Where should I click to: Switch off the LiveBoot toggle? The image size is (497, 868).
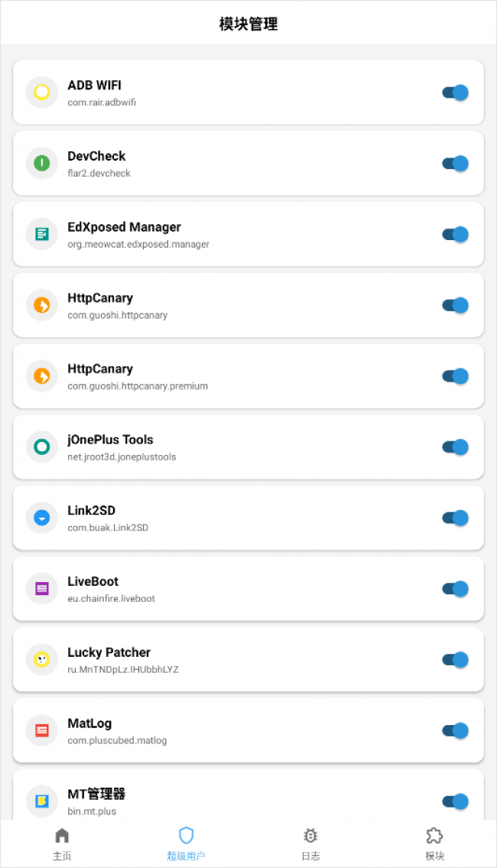coord(455,589)
